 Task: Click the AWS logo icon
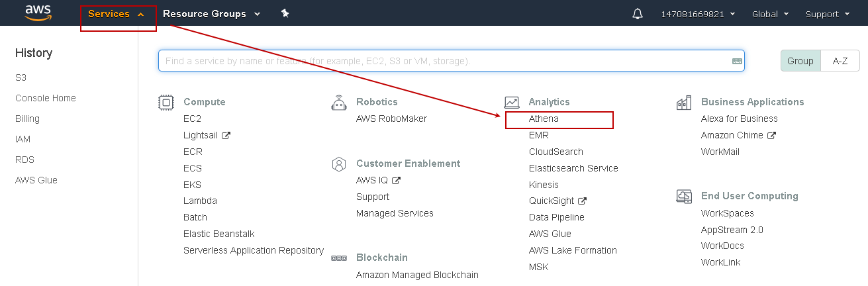pos(38,13)
